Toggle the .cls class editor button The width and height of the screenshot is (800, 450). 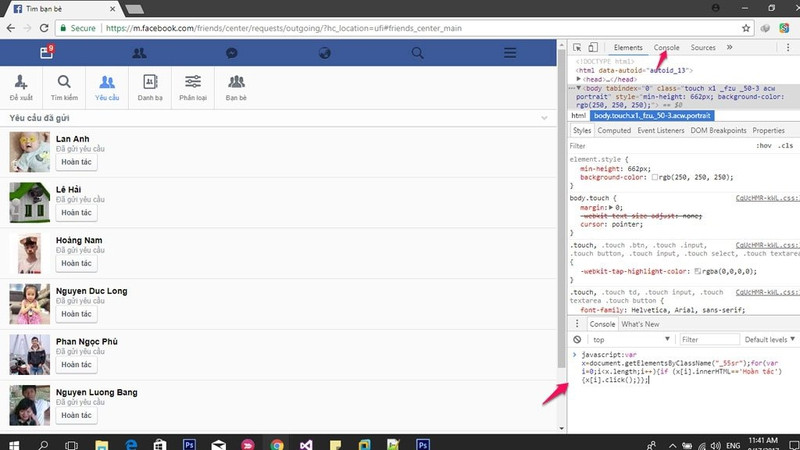point(786,146)
